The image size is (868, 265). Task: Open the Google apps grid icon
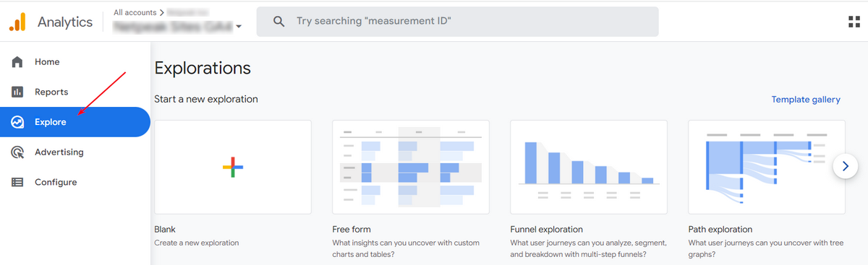pyautogui.click(x=854, y=22)
